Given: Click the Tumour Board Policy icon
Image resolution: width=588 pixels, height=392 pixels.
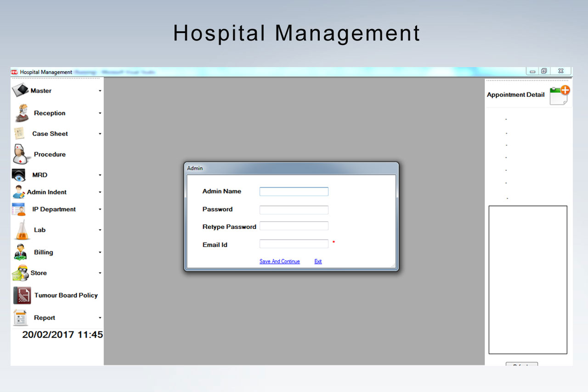Looking at the screenshot, I should [x=22, y=295].
